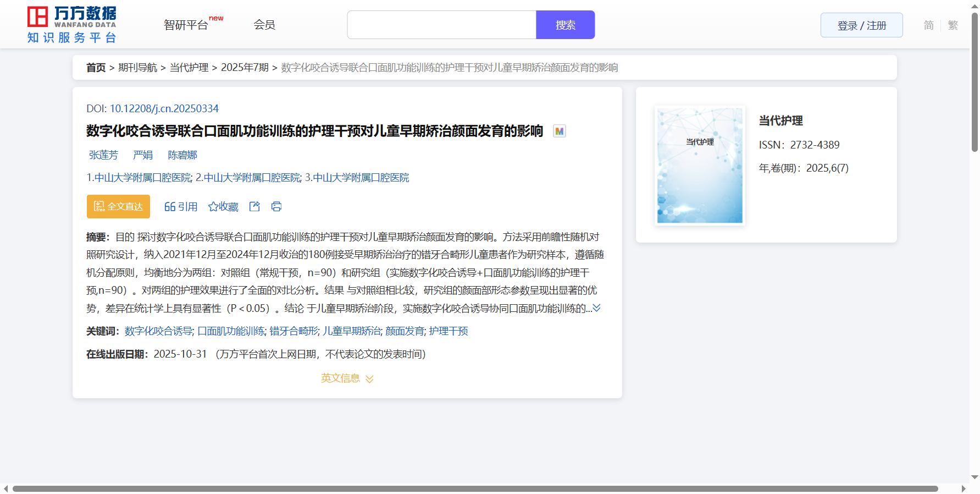This screenshot has height=494, width=980.
Task: Open the 智研平台 menu item
Action: [x=186, y=25]
